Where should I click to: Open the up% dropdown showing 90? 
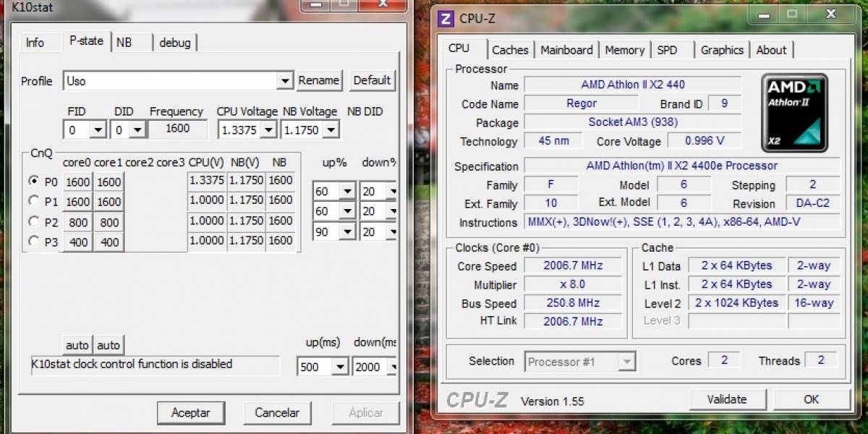(333, 231)
